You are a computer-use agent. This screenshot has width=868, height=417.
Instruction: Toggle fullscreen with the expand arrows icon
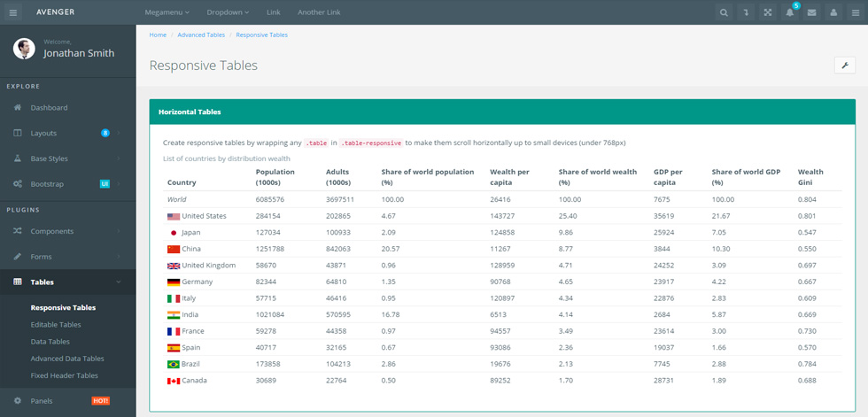coord(768,12)
